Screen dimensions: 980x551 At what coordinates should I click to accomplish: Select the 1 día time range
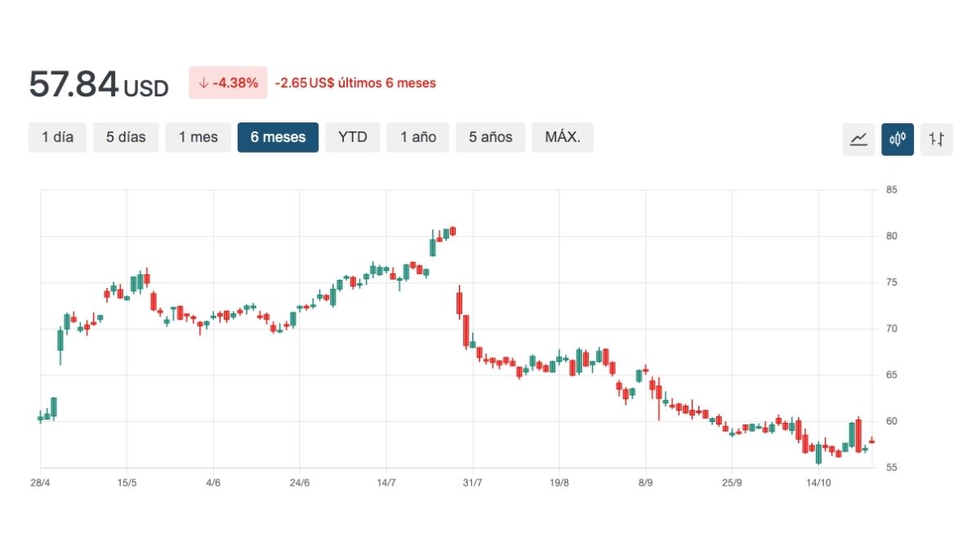[57, 137]
